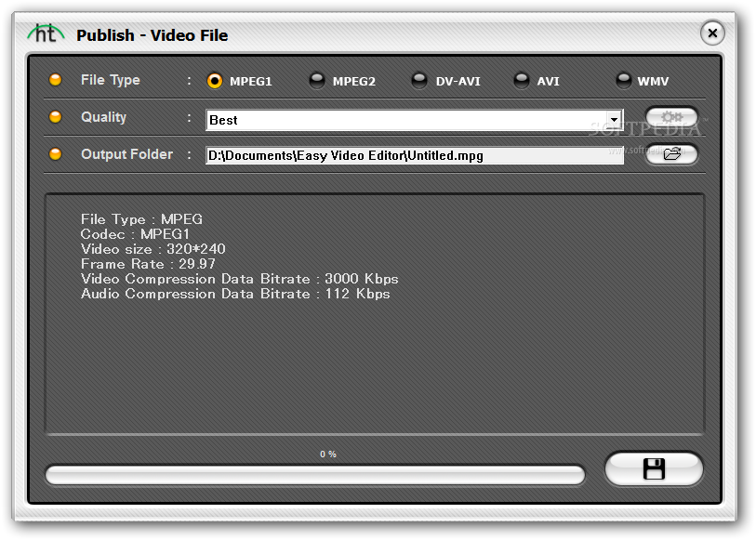
Task: Choose AVI as the file type
Action: click(x=521, y=81)
